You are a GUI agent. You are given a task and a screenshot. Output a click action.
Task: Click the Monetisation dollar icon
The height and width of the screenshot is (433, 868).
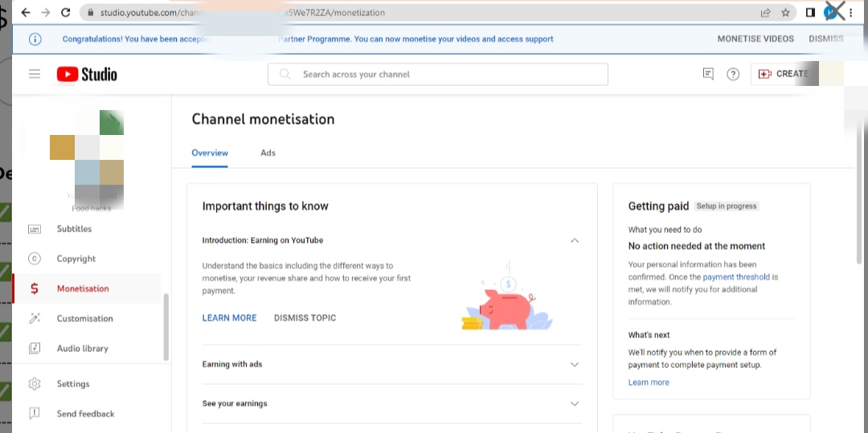(x=35, y=288)
